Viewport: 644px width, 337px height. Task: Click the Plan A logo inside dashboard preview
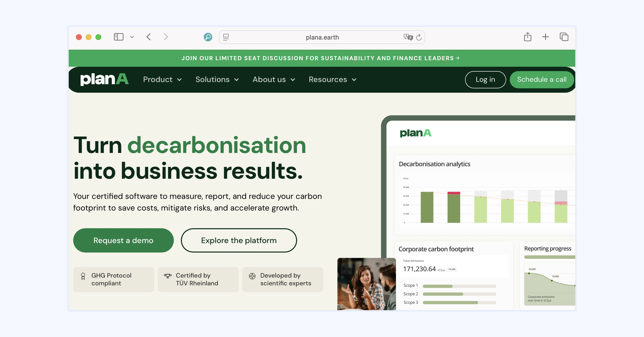[415, 133]
